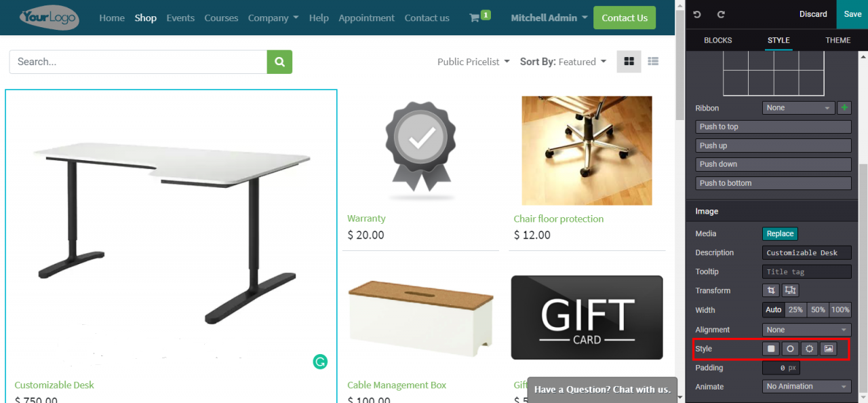
Task: Click the product Search input field
Action: point(138,62)
